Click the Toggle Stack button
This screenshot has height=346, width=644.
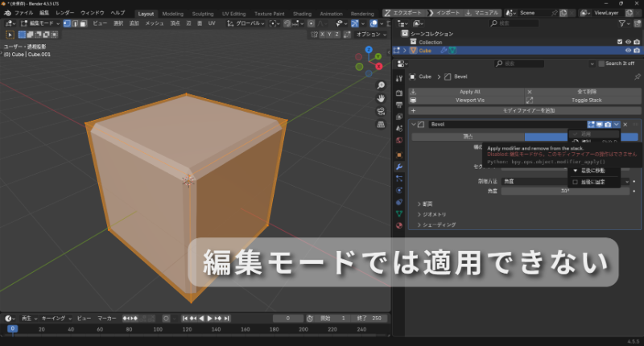[583, 100]
